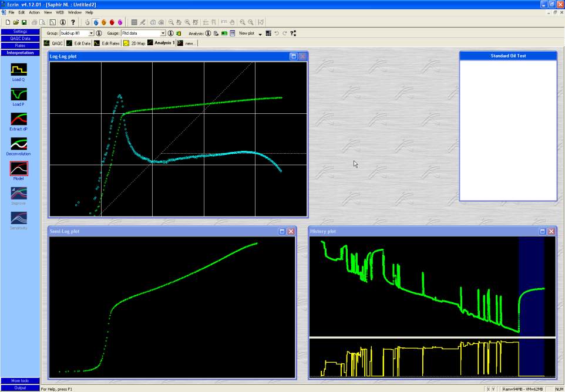Open the Action menu
Screen dimensions: 565x392
34,12
